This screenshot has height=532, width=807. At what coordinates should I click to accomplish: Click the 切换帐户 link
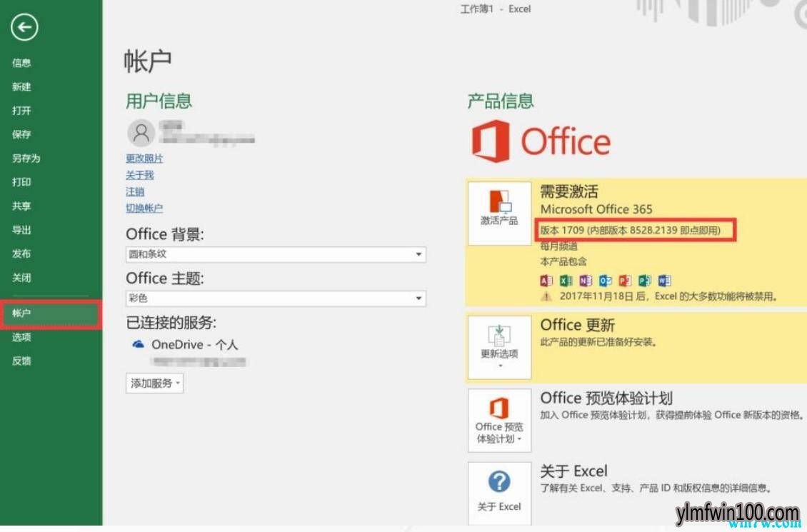tap(144, 209)
